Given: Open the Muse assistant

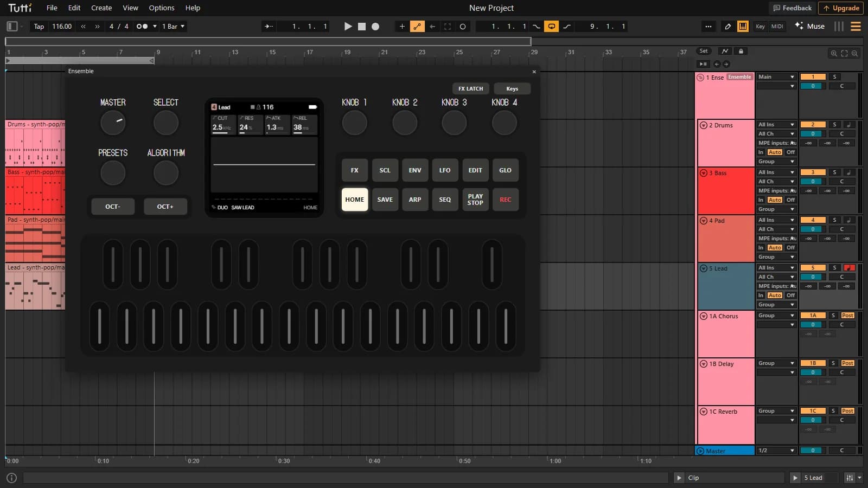Looking at the screenshot, I should [809, 26].
